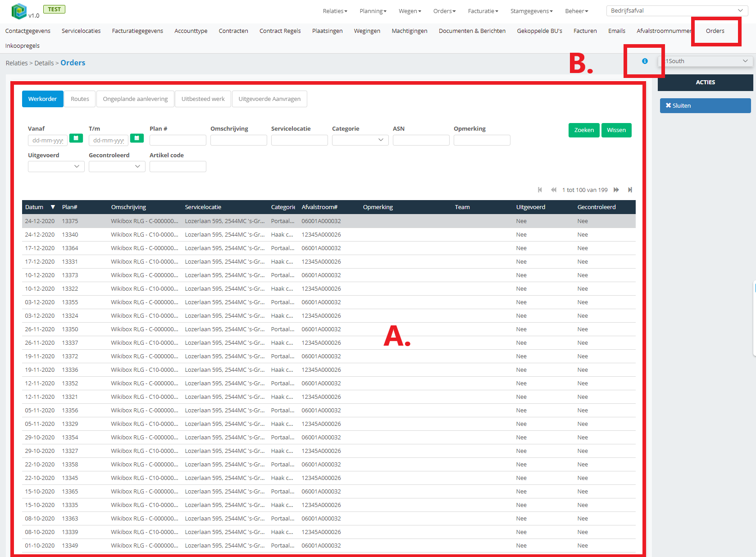Click the Servicelocatie filter input
The image size is (756, 557).
(x=299, y=140)
